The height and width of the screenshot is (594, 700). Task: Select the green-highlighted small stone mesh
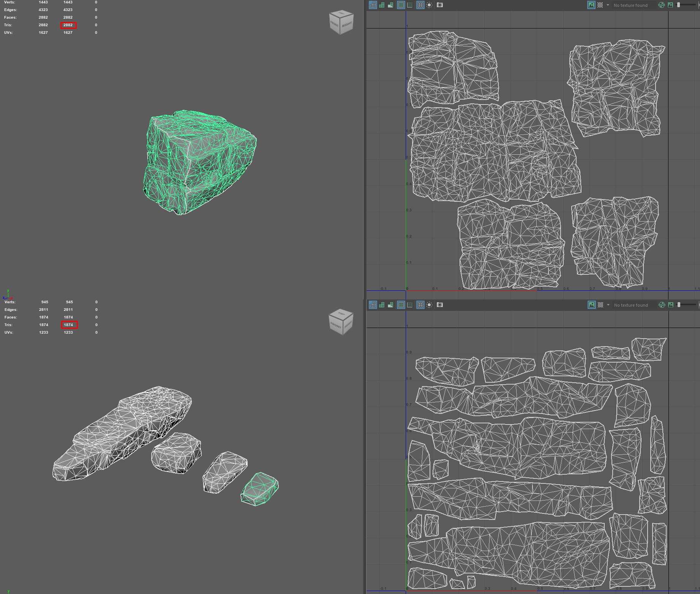259,489
